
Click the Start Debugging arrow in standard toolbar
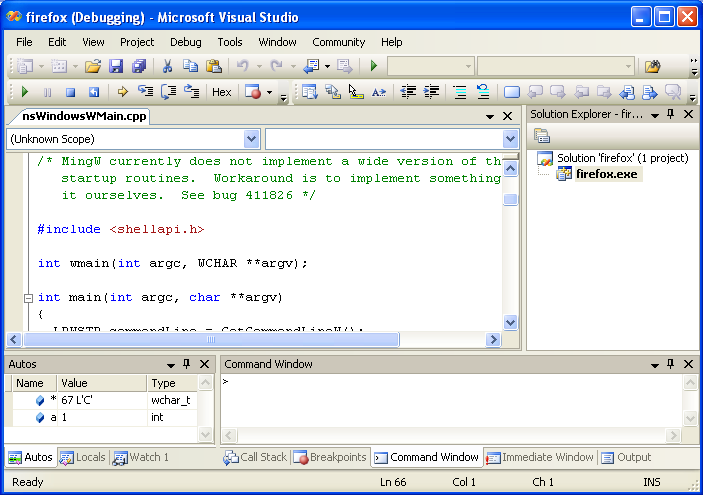click(x=373, y=66)
